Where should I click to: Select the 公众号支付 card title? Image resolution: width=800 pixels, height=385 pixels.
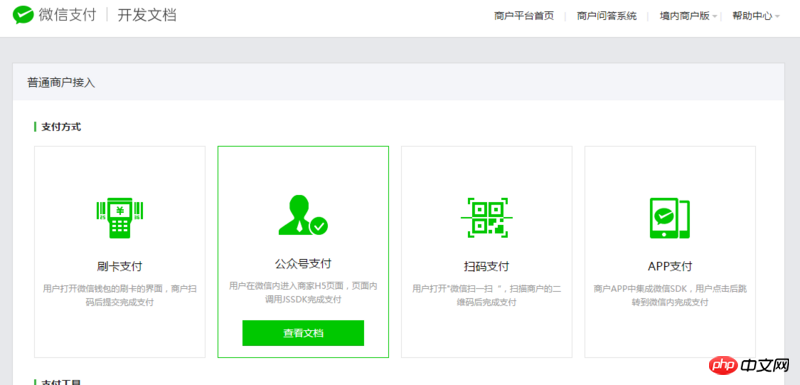point(303,264)
